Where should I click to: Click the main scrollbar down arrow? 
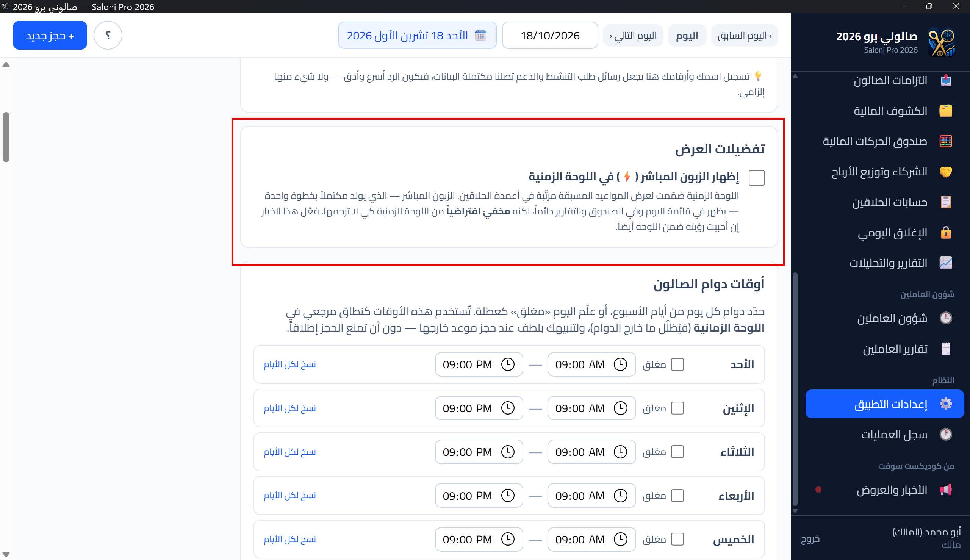(6, 555)
